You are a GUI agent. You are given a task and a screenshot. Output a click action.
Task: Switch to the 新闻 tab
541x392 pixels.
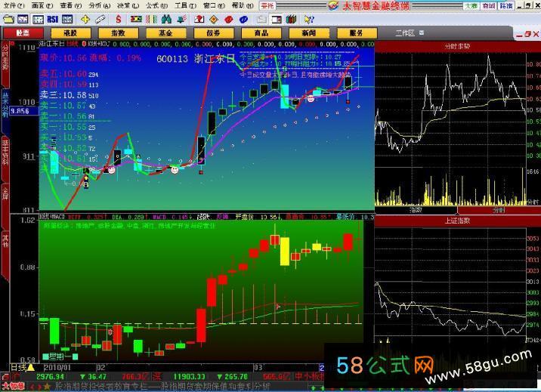(x=309, y=33)
